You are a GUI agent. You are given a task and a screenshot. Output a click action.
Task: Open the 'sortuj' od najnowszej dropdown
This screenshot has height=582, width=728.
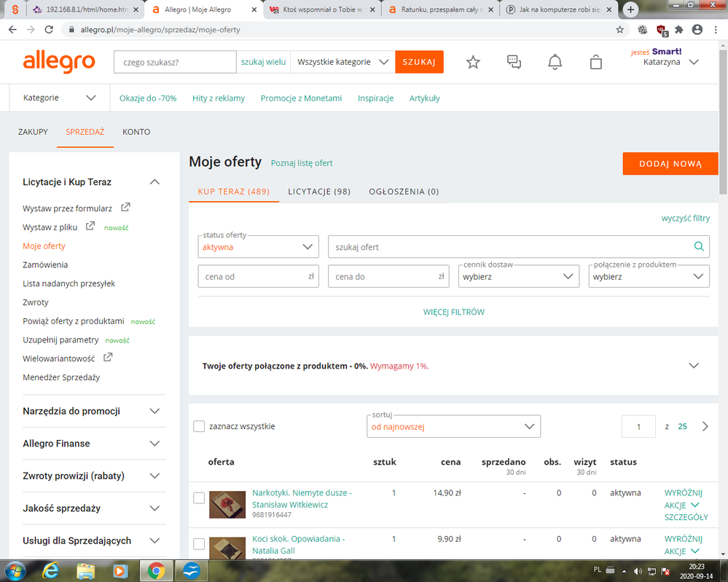(453, 426)
